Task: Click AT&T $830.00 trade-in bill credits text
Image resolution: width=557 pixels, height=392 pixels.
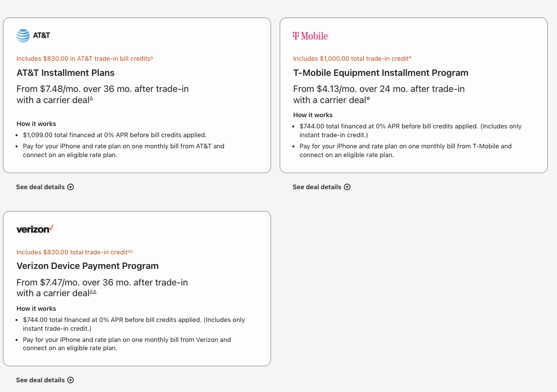Action: point(84,59)
